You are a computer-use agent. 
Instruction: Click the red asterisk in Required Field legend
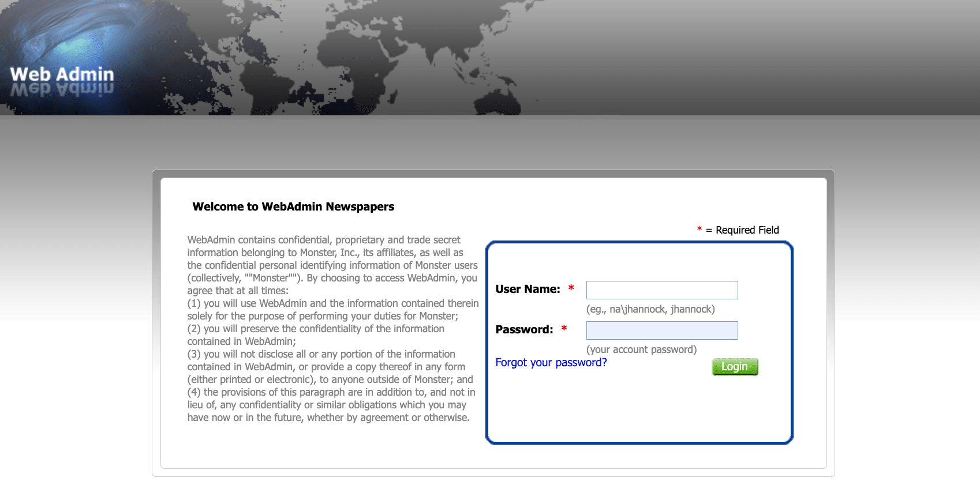(x=699, y=230)
